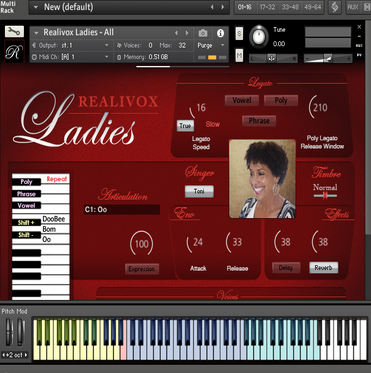Screen dimensions: 371x373
Task: Click the Repeat key label
Action: pyautogui.click(x=57, y=179)
